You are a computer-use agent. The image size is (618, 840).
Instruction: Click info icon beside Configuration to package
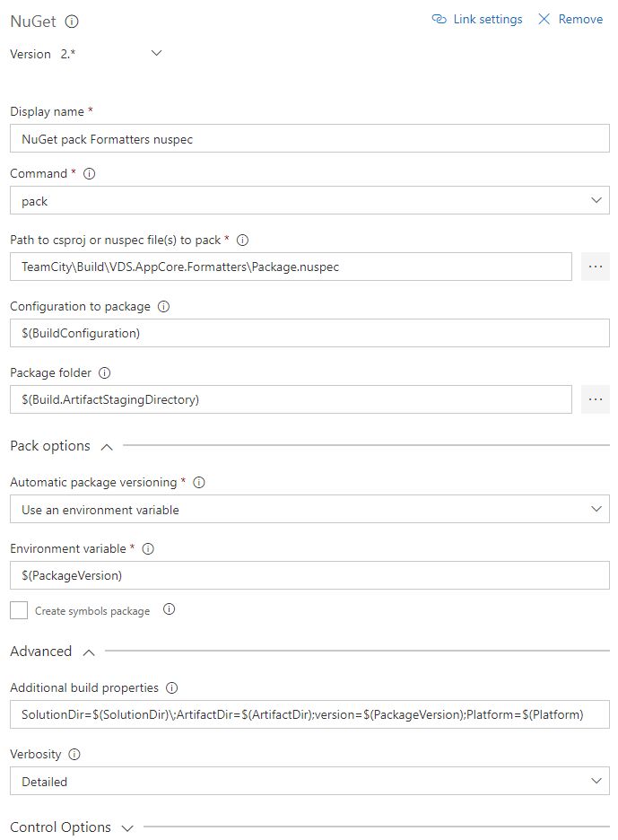pyautogui.click(x=163, y=306)
